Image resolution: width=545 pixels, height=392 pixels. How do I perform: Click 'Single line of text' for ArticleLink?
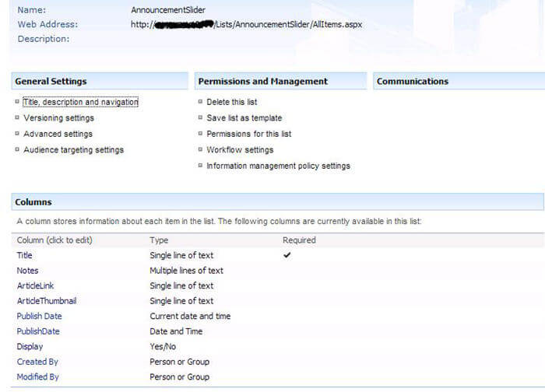coord(181,285)
